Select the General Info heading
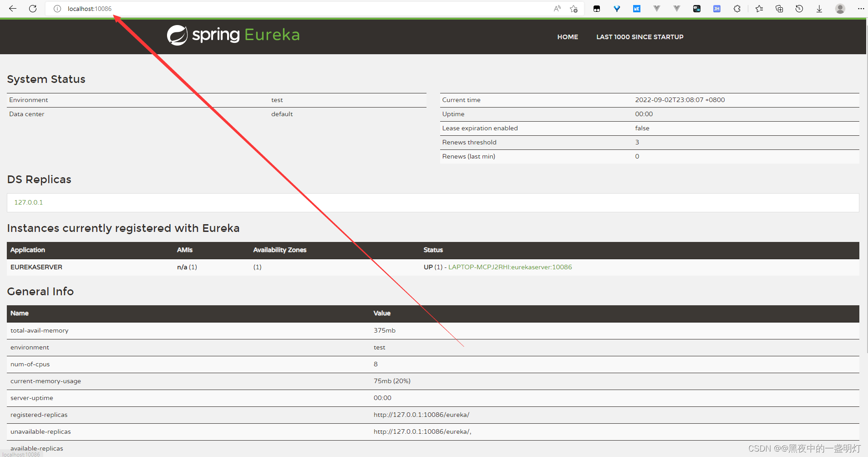Screen dimensions: 868x457 coord(41,292)
